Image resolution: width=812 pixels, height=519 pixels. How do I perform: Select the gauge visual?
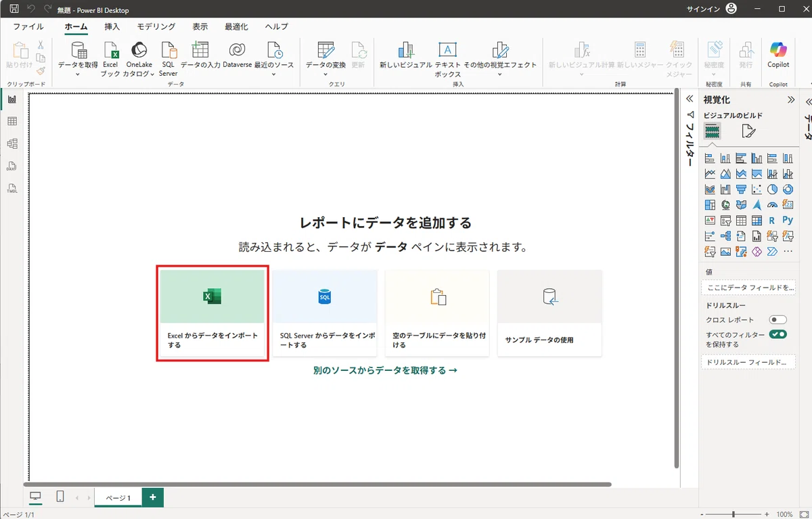pyautogui.click(x=772, y=205)
